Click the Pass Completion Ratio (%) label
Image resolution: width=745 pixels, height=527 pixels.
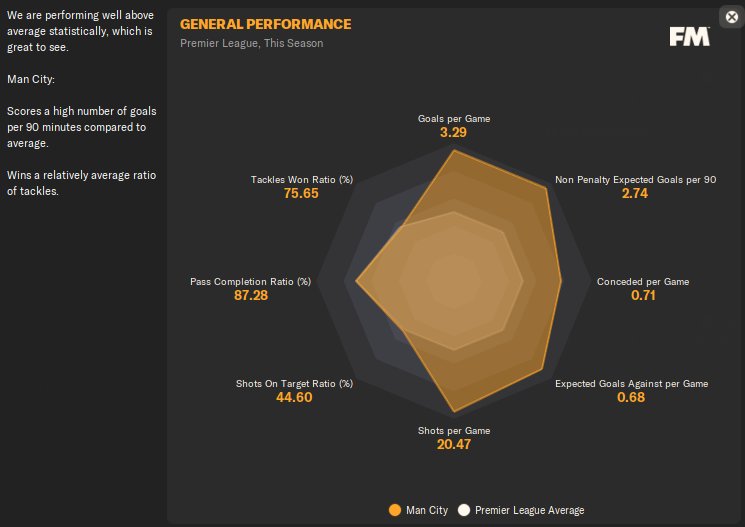[250, 282]
